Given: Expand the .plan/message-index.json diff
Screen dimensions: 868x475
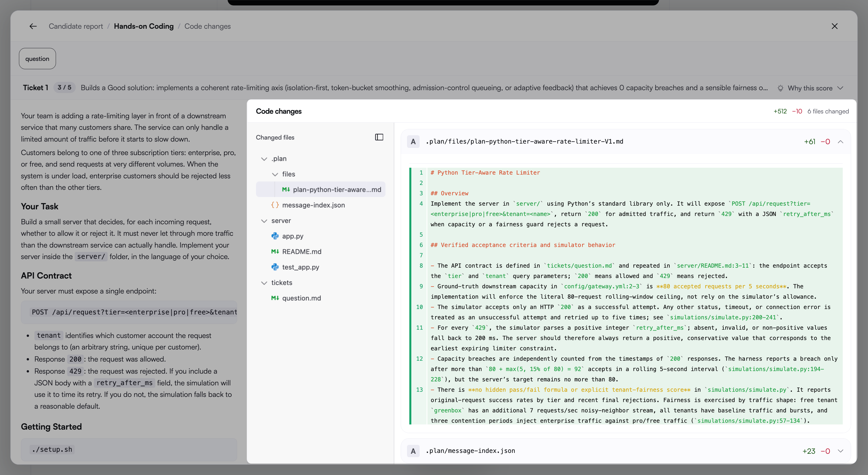Looking at the screenshot, I should point(840,451).
